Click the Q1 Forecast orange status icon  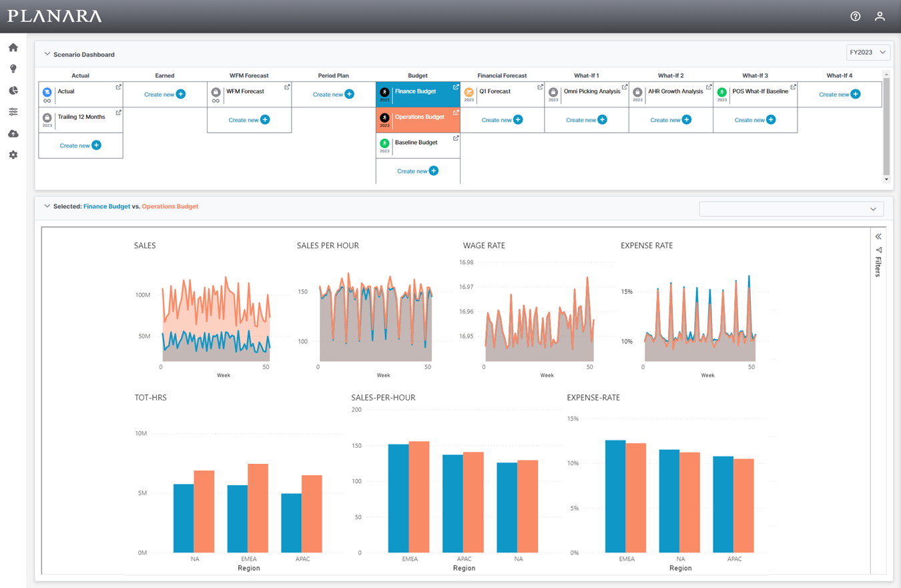(469, 92)
